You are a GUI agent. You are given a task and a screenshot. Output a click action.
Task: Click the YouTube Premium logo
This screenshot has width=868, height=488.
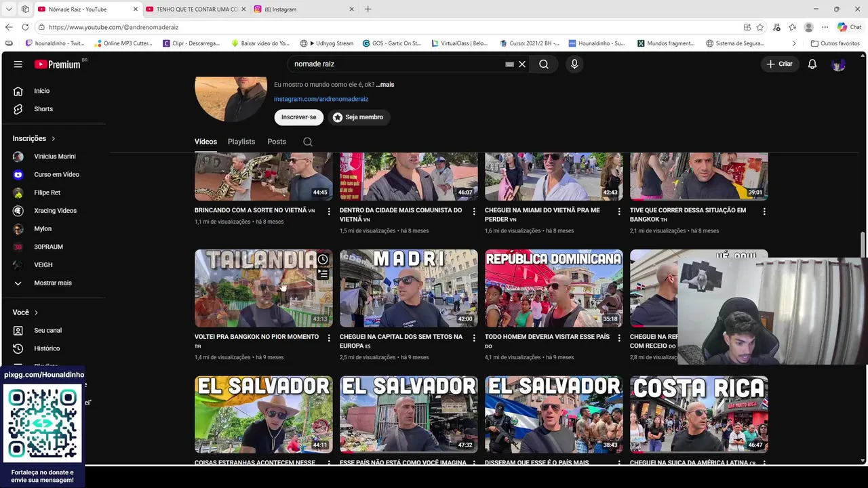tap(58, 64)
